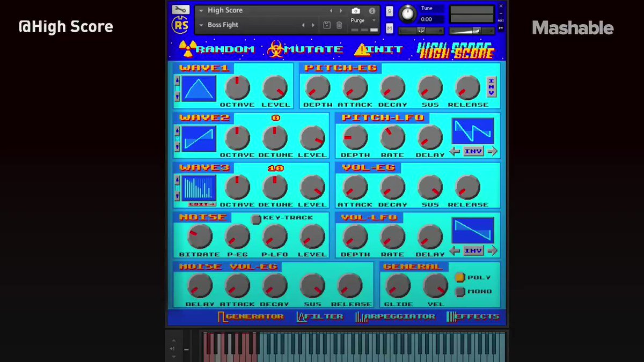The width and height of the screenshot is (644, 362).
Task: Select next Vol-LFO waveform with right arrow
Action: click(492, 250)
